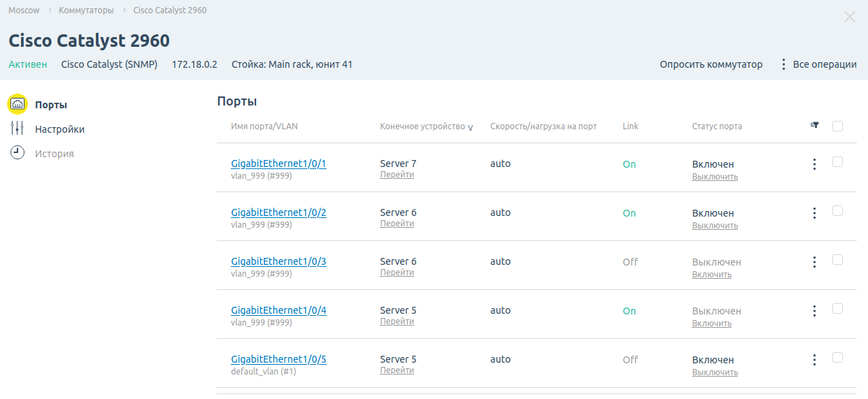The height and width of the screenshot is (399, 868).
Task: Select История in the side menu
Action: coord(54,154)
